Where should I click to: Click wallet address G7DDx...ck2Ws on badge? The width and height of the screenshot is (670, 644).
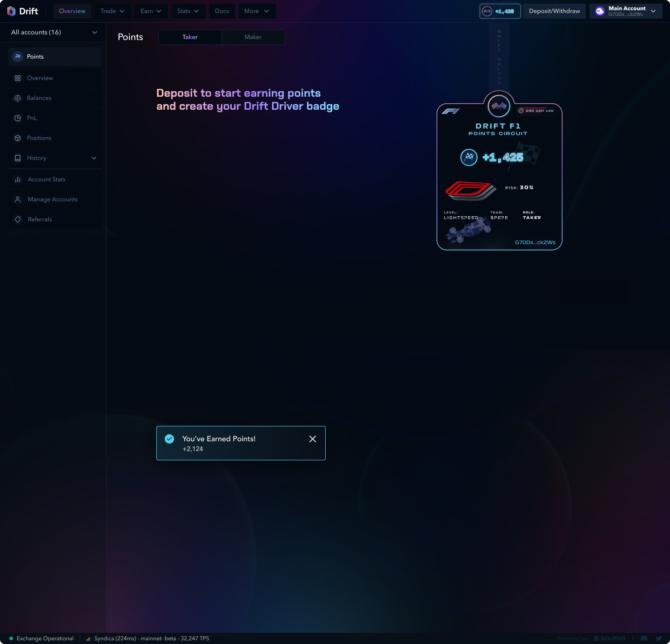click(x=535, y=242)
